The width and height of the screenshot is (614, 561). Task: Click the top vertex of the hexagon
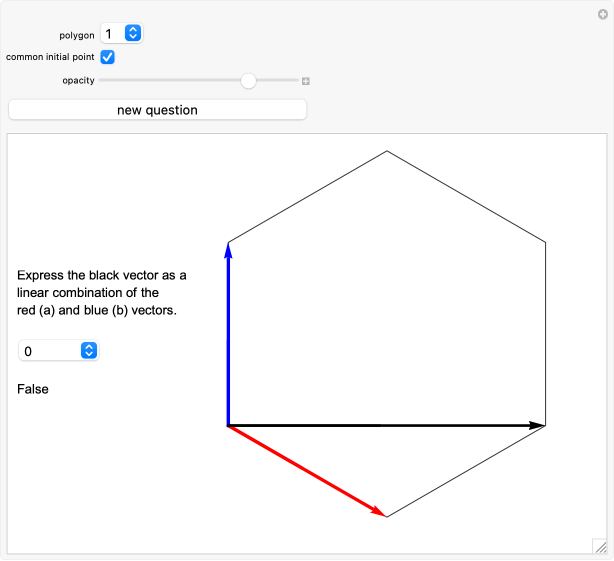[387, 151]
